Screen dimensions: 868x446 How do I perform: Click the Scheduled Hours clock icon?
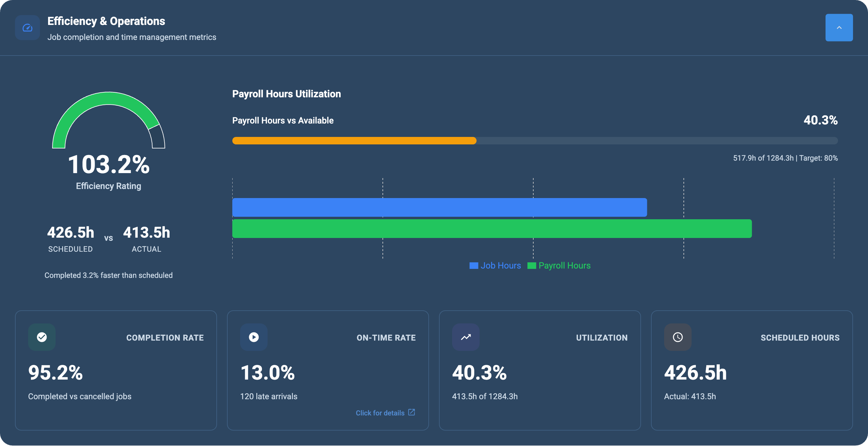(x=678, y=337)
